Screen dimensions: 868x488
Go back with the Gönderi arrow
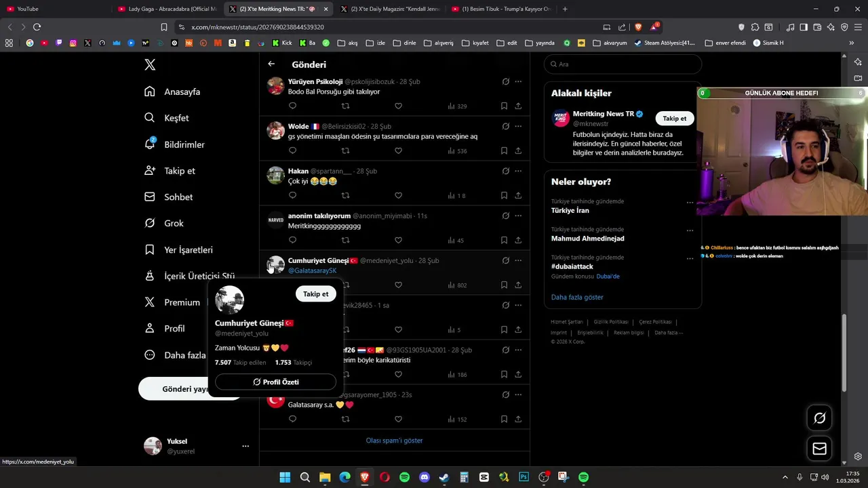pos(271,64)
